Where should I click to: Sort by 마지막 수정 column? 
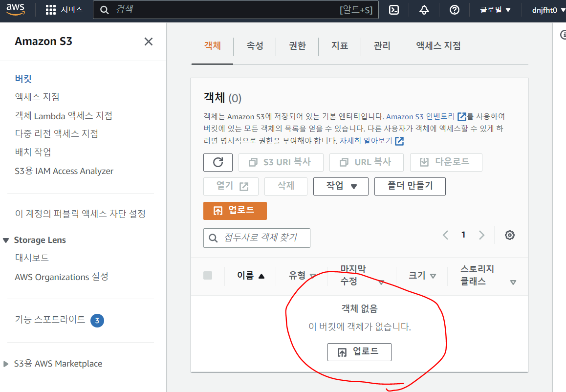pyautogui.click(x=362, y=275)
